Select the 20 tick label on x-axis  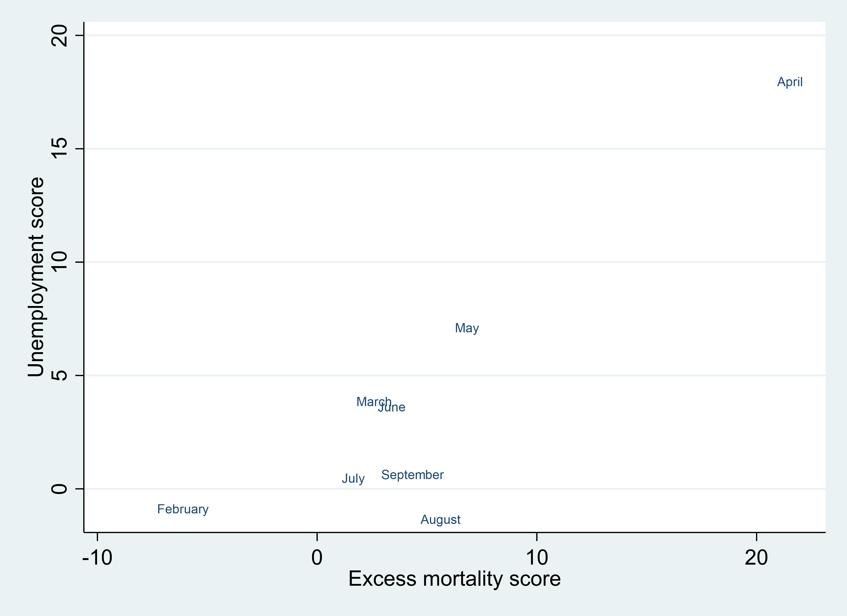coord(756,558)
